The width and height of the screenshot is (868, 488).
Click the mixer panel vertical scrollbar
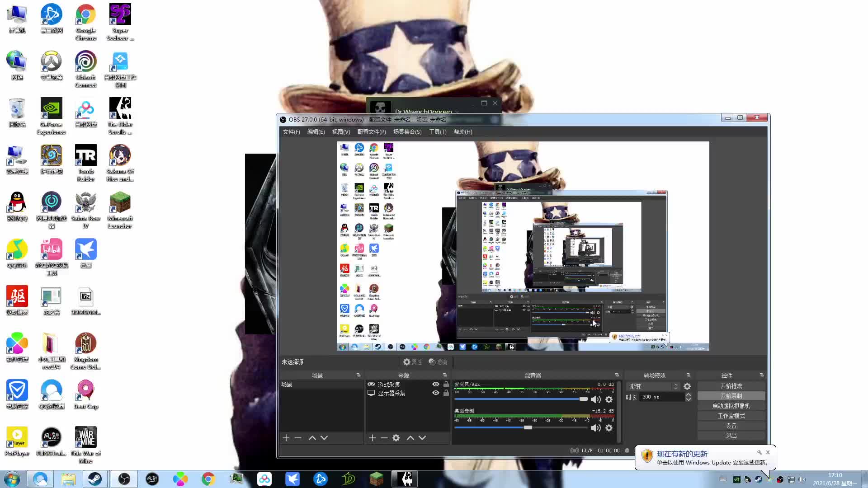click(619, 412)
